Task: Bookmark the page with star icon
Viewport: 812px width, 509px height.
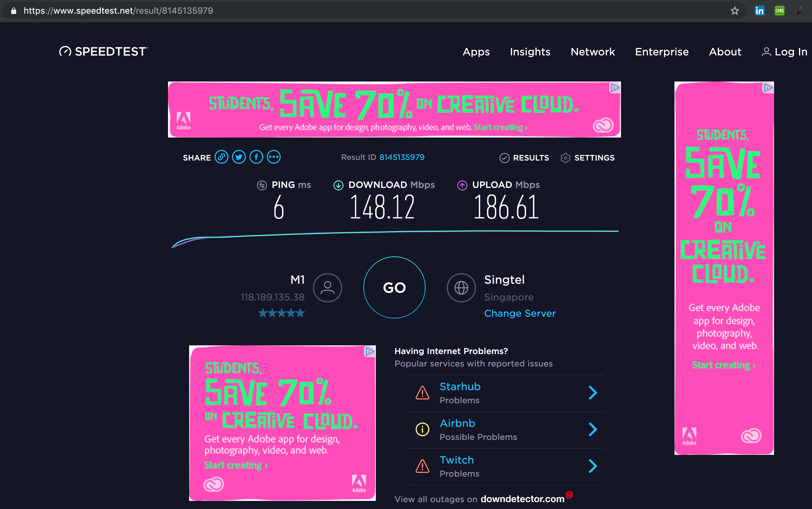Action: point(735,11)
